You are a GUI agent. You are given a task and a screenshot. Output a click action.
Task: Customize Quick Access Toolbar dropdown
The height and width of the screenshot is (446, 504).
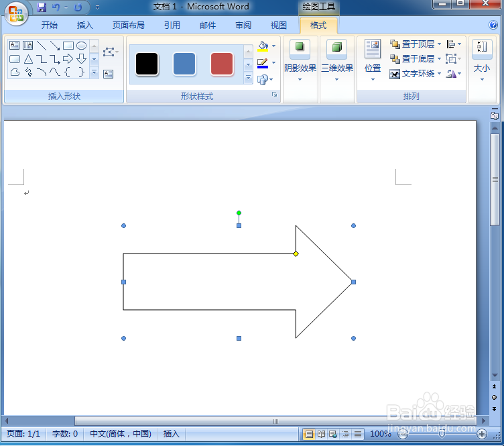[x=97, y=7]
